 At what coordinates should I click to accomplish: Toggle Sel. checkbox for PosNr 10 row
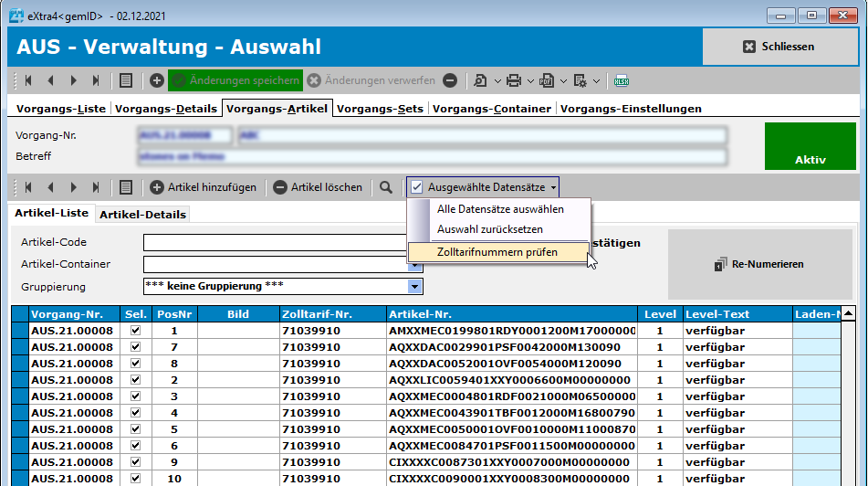(136, 478)
